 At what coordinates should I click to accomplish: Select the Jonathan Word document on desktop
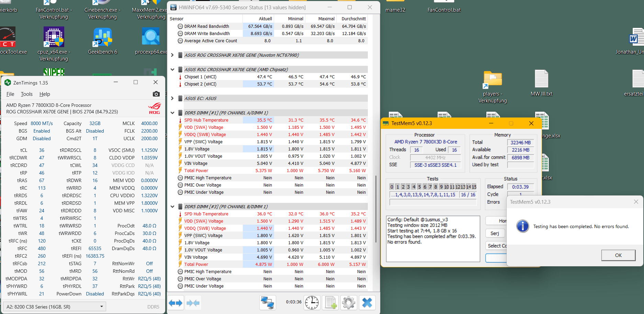(636, 37)
